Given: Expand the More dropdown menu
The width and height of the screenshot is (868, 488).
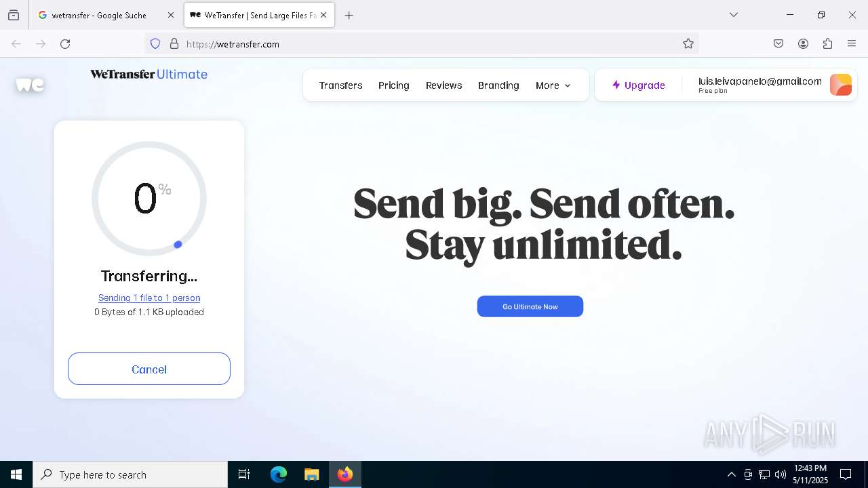Looking at the screenshot, I should pos(553,85).
